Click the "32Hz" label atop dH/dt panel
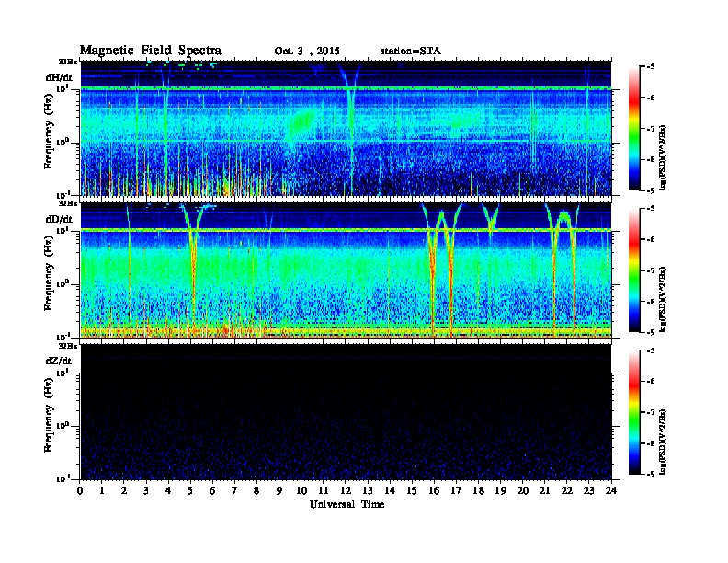 coord(68,62)
